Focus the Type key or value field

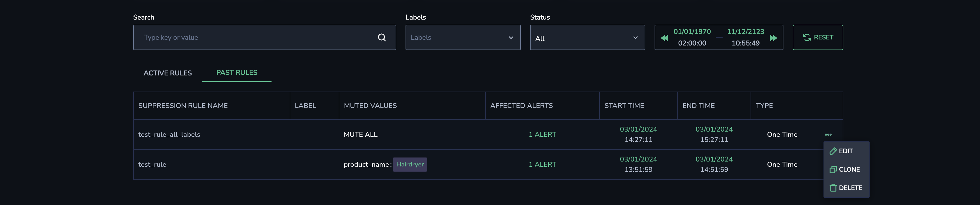(264, 37)
